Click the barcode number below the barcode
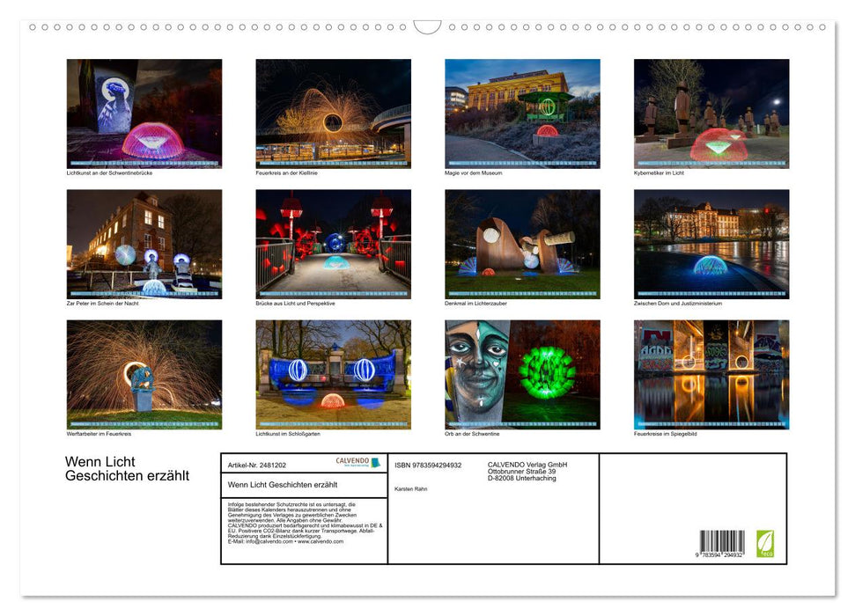Viewport: 855px width, 616px height. coord(719,554)
